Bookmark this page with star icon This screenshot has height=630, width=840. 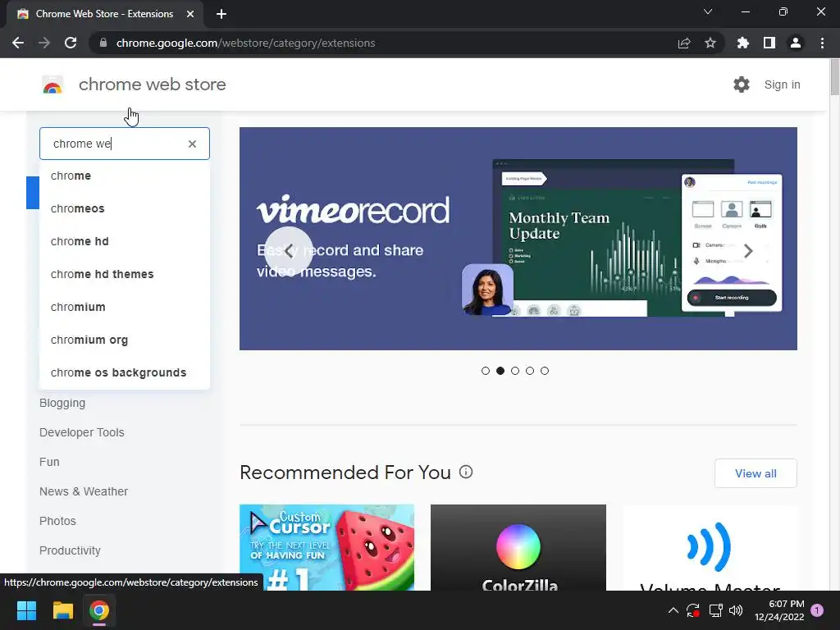point(710,43)
